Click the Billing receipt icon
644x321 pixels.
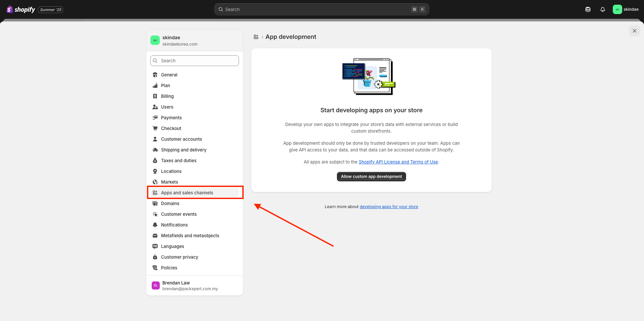point(155,96)
